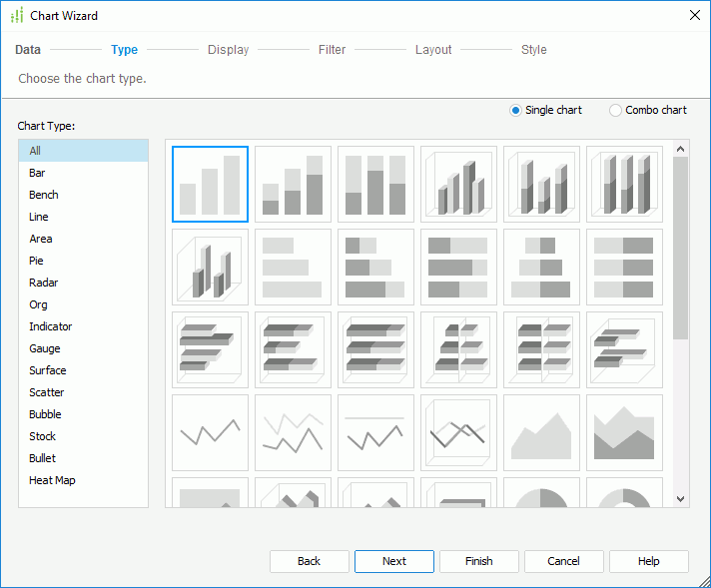Screen dimensions: 711x588
Task: Pick the 3D line chart thumbnail
Action: 458,432
